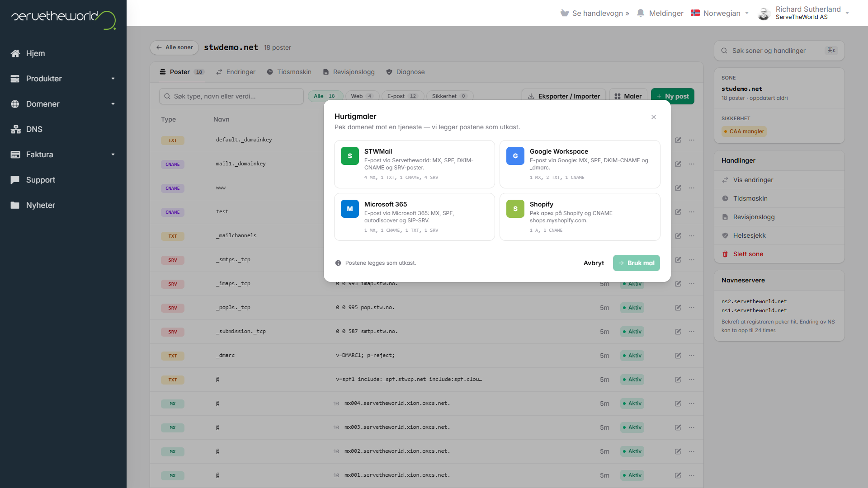
Task: Click the shield icon next to Helsesjekk
Action: (725, 235)
